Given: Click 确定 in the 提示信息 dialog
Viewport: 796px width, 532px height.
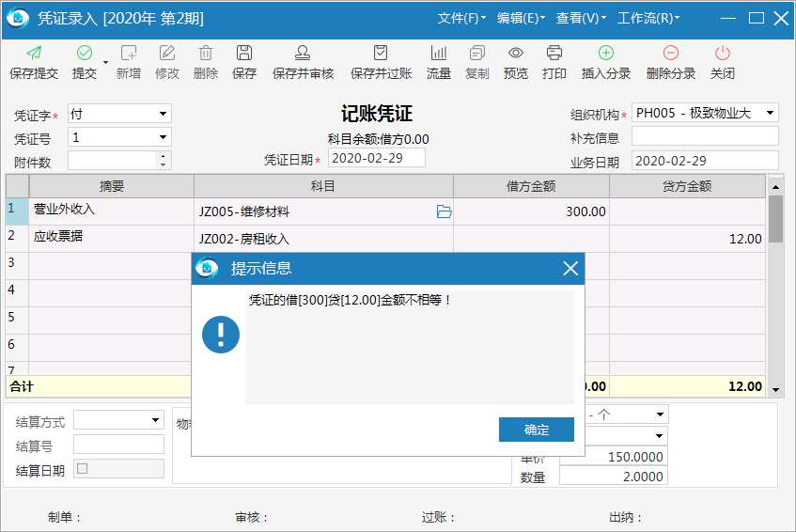Looking at the screenshot, I should click(536, 430).
